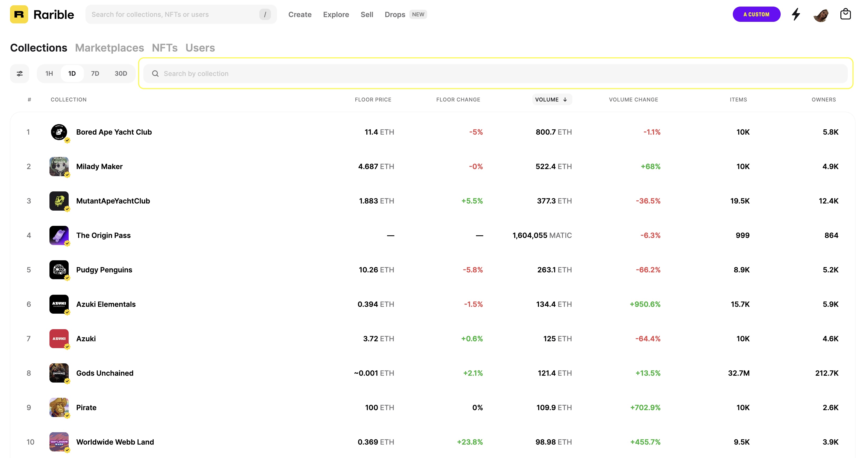Click the Rarible logo icon
The image size is (868, 458).
[x=19, y=14]
